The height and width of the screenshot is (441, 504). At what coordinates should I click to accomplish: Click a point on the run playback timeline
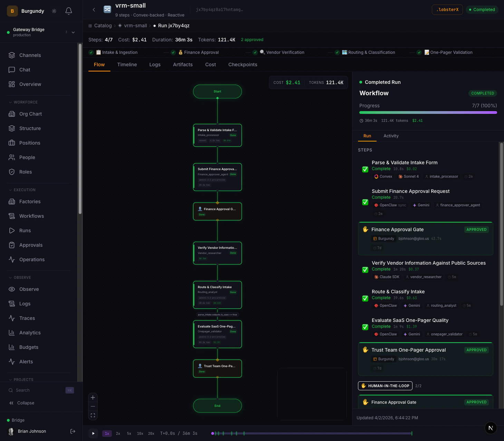311,433
